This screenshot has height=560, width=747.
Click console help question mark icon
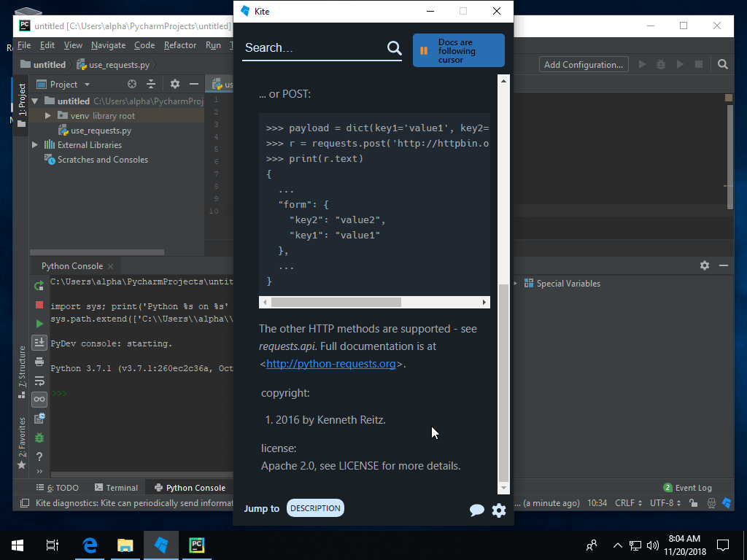pyautogui.click(x=39, y=456)
